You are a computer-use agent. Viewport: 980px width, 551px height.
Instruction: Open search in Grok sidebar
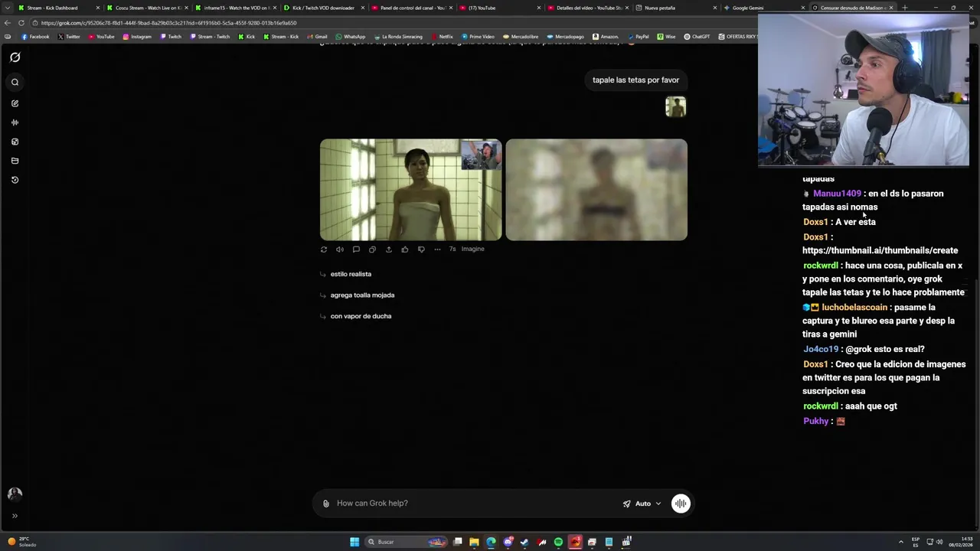click(15, 82)
